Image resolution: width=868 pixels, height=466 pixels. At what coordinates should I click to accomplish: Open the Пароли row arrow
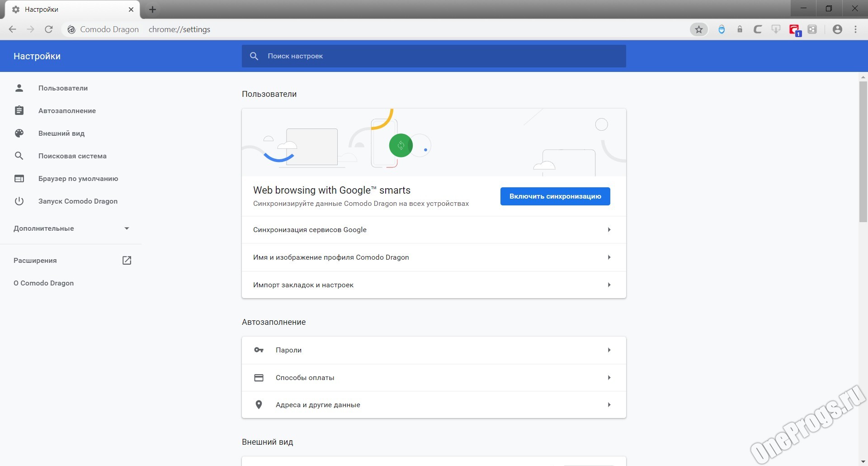(x=609, y=350)
